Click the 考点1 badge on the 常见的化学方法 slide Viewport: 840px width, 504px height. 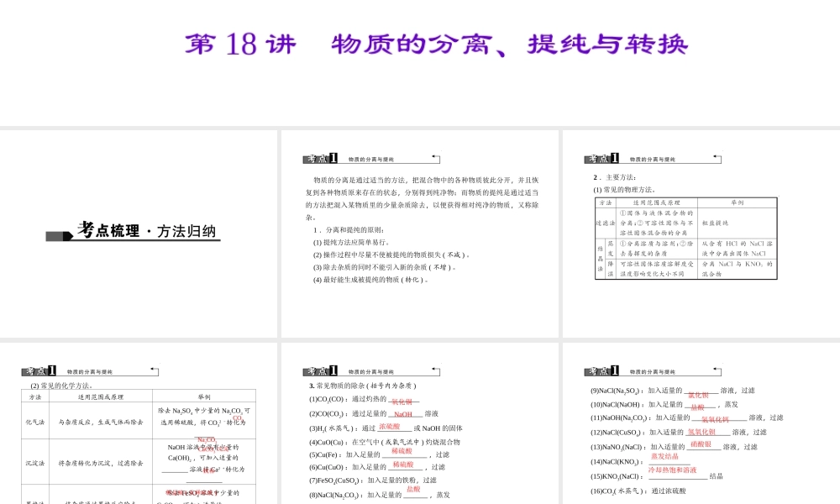(x=39, y=370)
